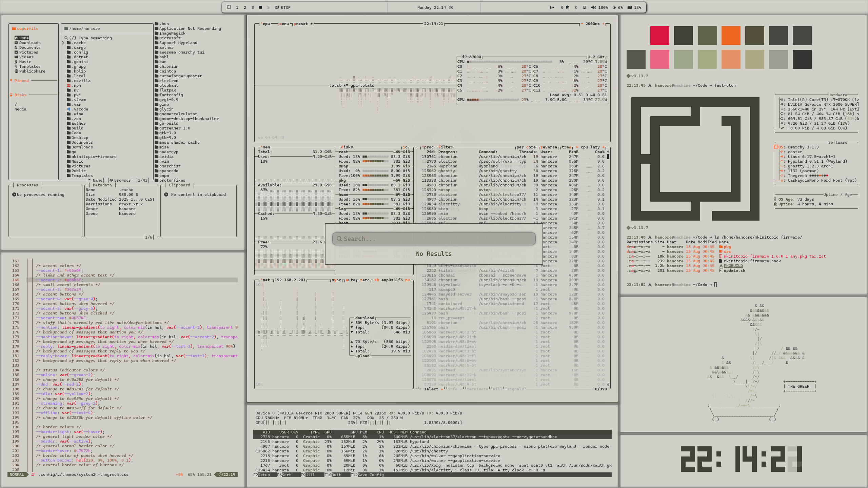Switch to workspace 2 in the top bar
Screen dimensions: 868x488
[245, 7]
